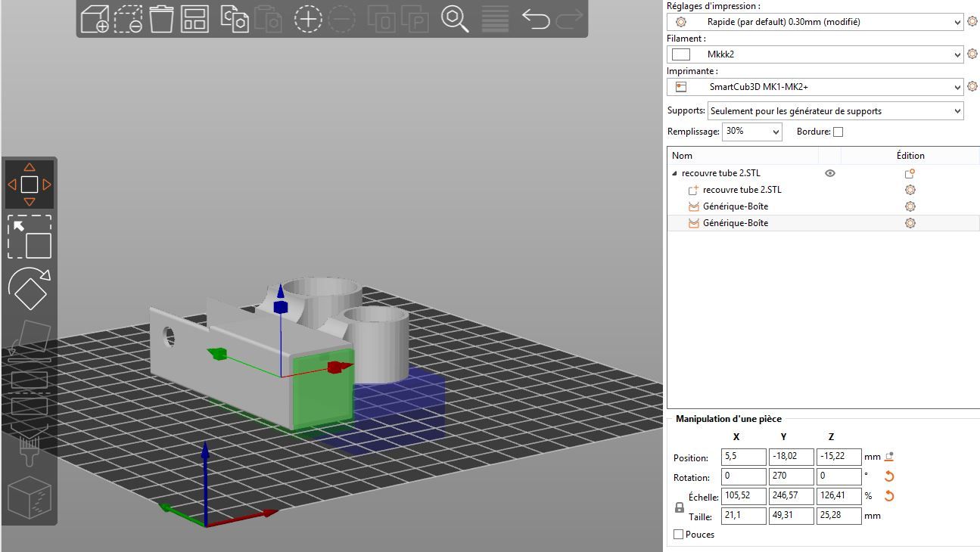Click the Position X input field

(x=744, y=457)
